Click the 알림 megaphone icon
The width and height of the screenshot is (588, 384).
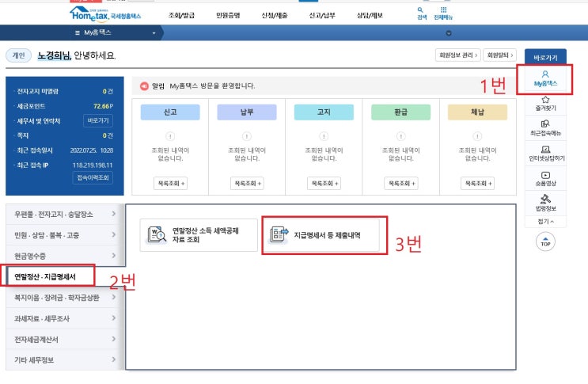(144, 86)
